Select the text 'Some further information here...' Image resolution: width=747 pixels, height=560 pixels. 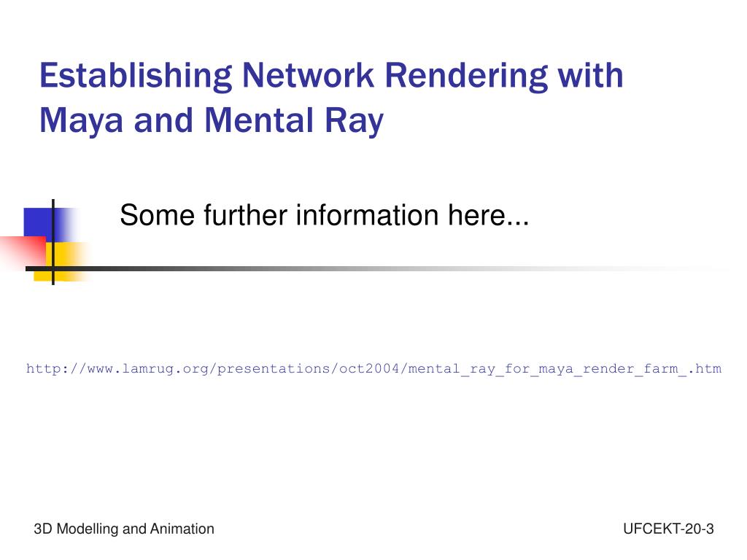pyautogui.click(x=325, y=215)
